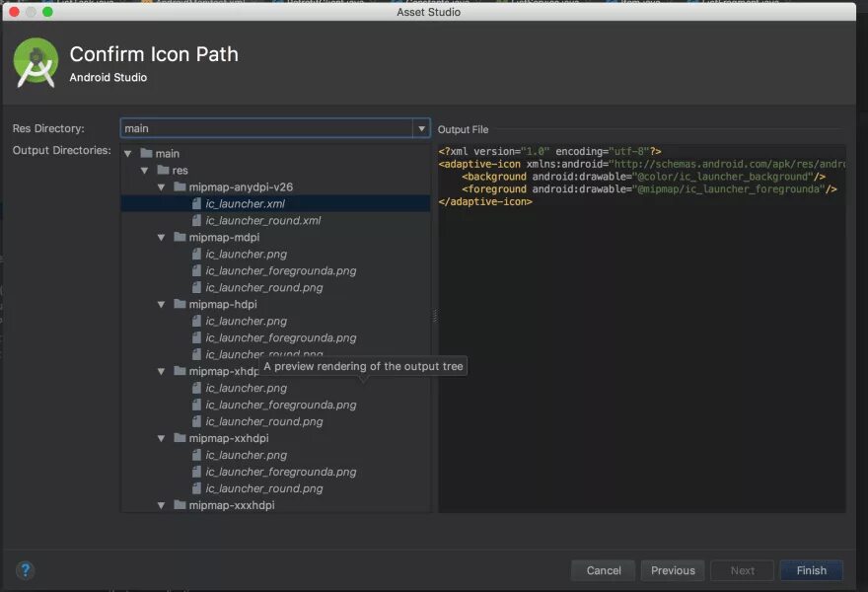This screenshot has width=868, height=592.
Task: Collapse the mipmap-xxhdpi folder
Action: point(161,439)
